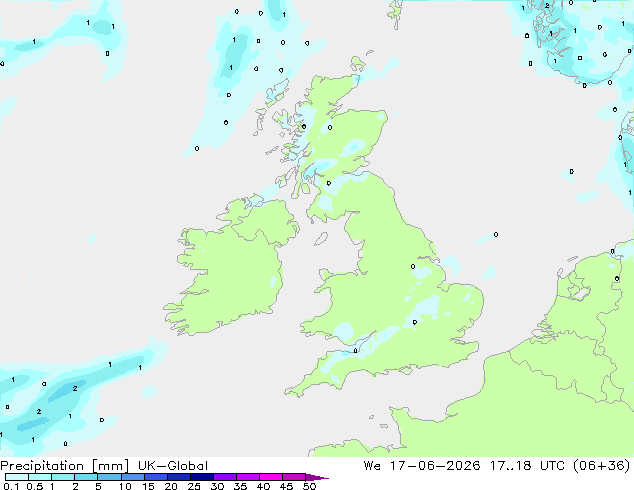Select the 10–15 mm legend swatch
Viewport: 634px width, 490px height.
pyautogui.click(x=132, y=477)
